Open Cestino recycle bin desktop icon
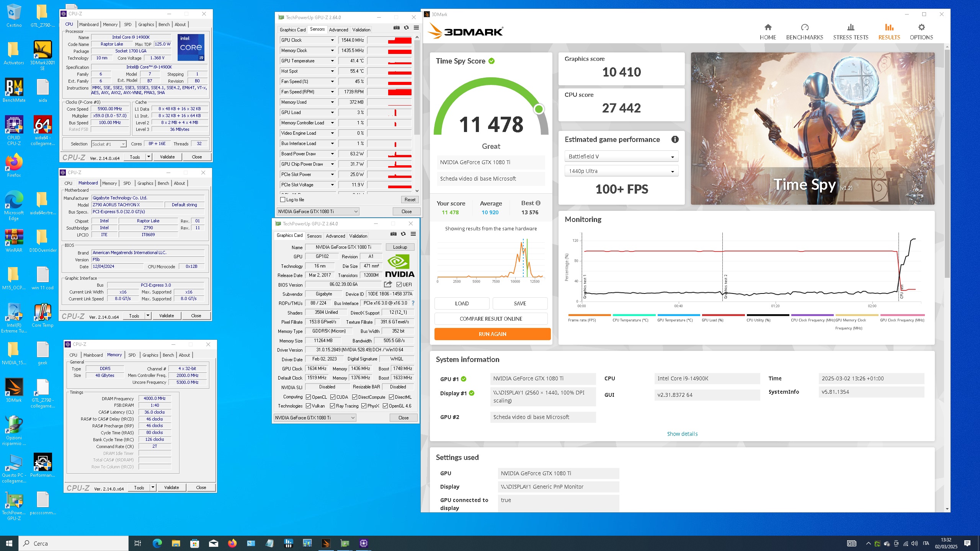Image resolution: width=980 pixels, height=551 pixels. [14, 16]
